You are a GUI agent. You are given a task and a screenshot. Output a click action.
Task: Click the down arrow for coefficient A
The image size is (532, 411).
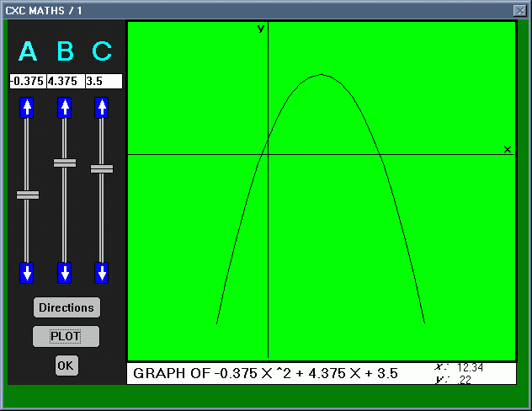[x=27, y=273]
